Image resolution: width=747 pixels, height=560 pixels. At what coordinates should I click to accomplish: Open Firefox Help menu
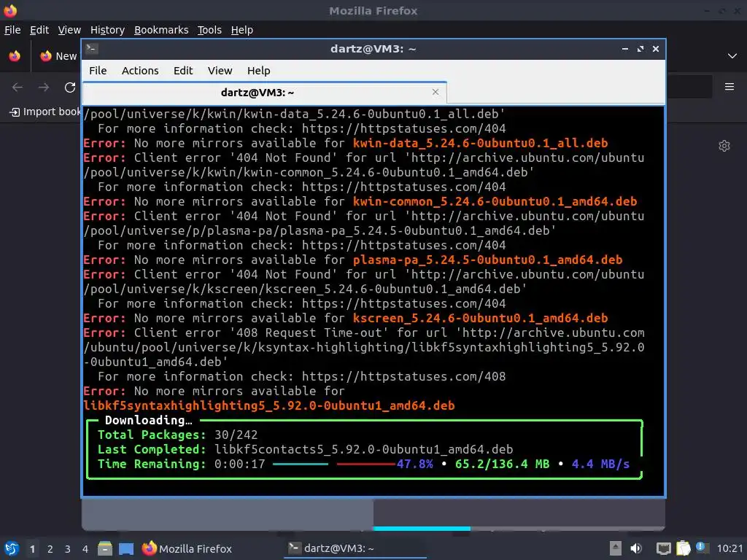click(242, 30)
